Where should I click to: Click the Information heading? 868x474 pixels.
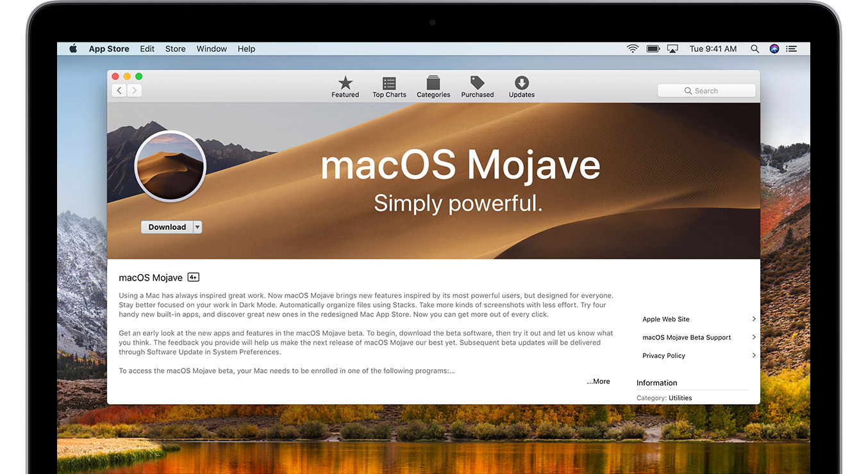656,383
